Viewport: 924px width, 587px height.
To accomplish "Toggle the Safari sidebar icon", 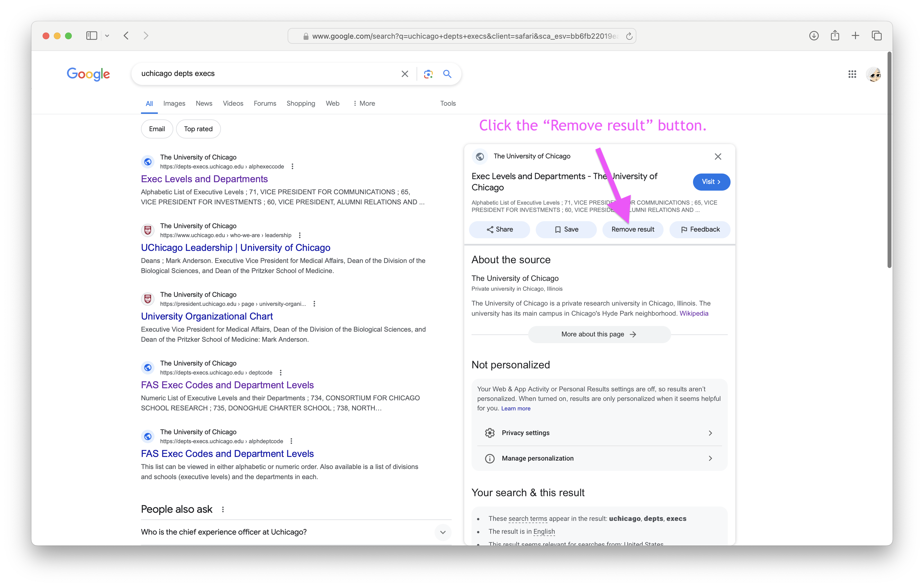I will pyautogui.click(x=91, y=36).
